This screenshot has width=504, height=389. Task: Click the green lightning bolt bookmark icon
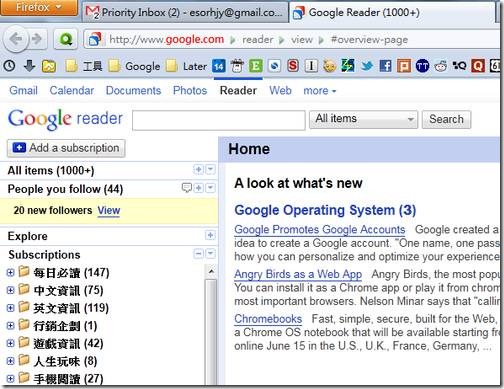point(348,66)
